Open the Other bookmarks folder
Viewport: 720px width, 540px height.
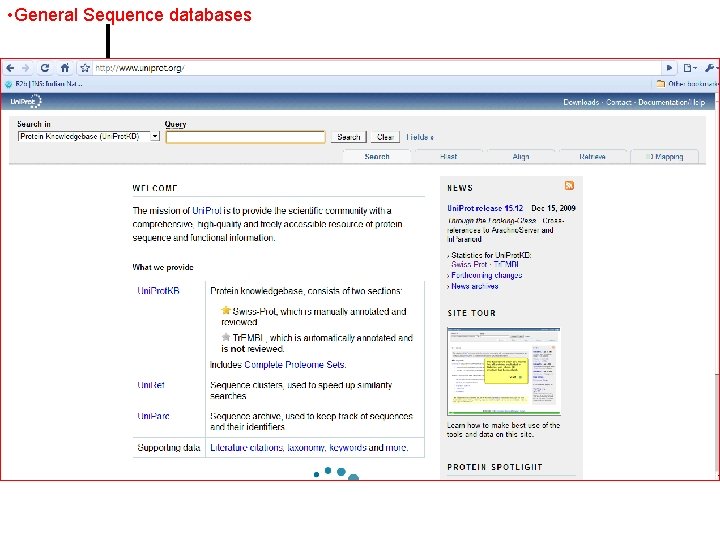coord(687,84)
